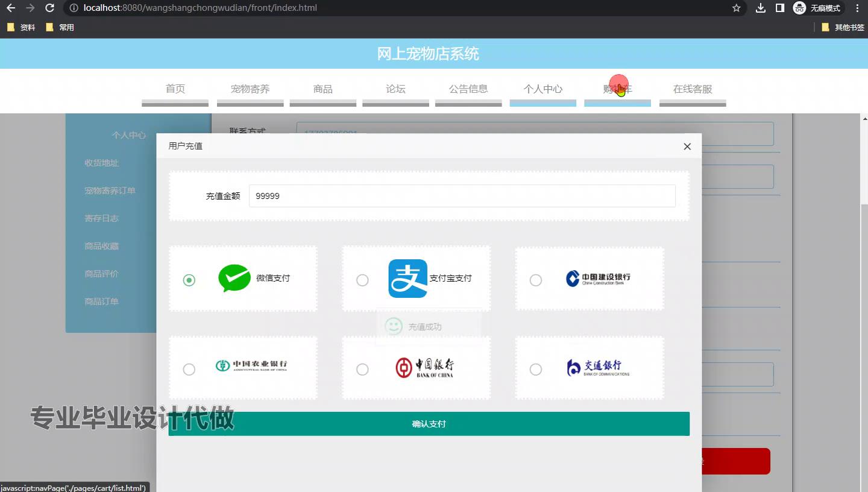Viewport: 868px width, 492px height.
Task: Open browser downloads icon
Action: pyautogui.click(x=761, y=8)
